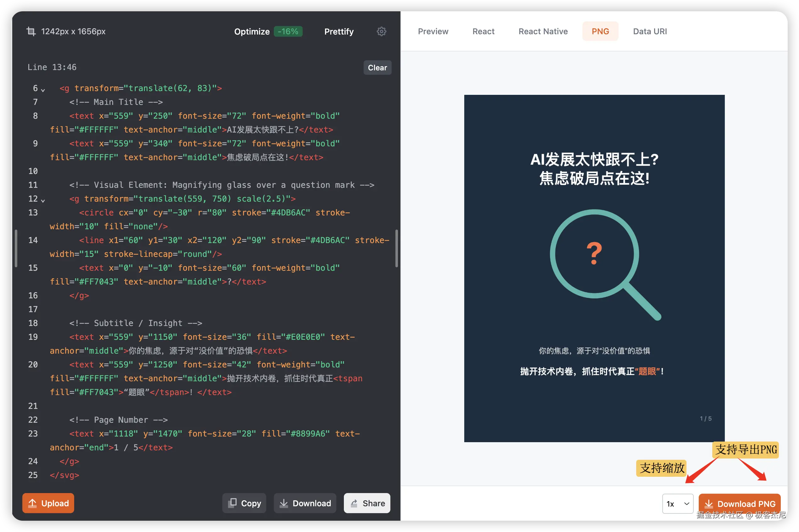The image size is (799, 532).
Task: Select the Data URI tab
Action: (650, 31)
